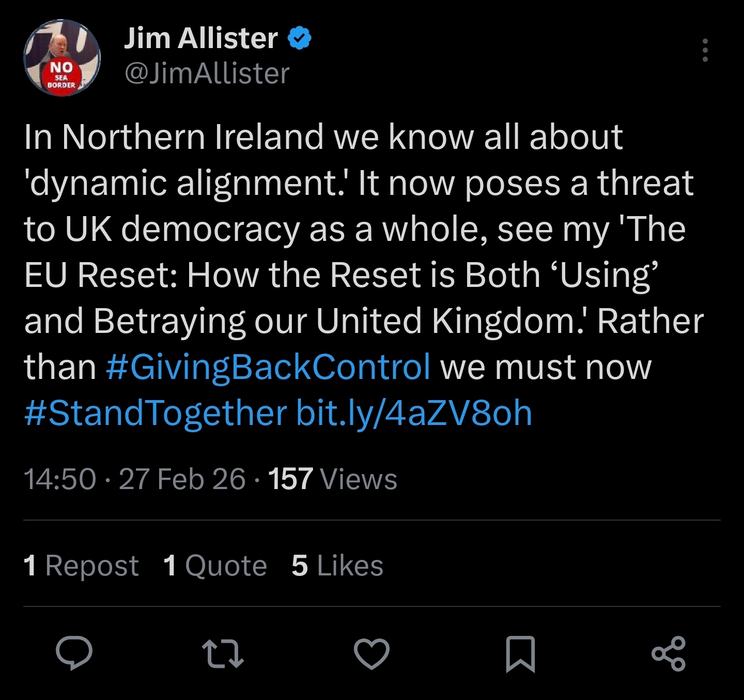Open the share icon
This screenshot has width=744, height=700.
click(669, 653)
